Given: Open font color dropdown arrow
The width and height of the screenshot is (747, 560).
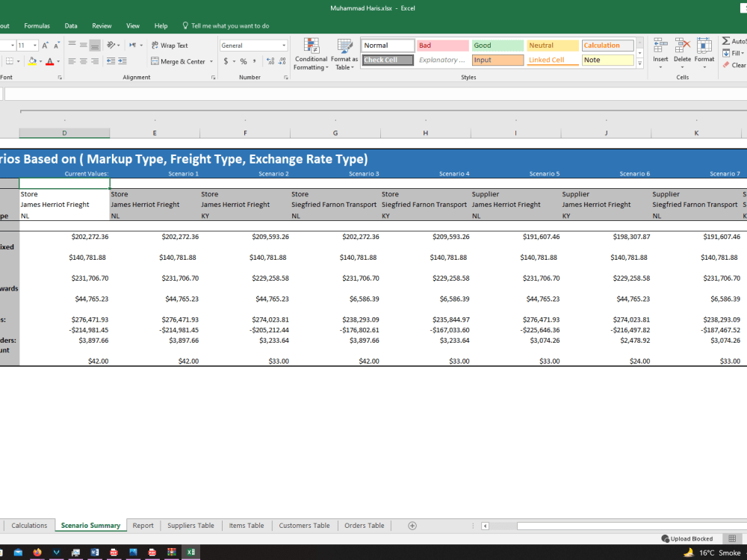Looking at the screenshot, I should (x=58, y=61).
